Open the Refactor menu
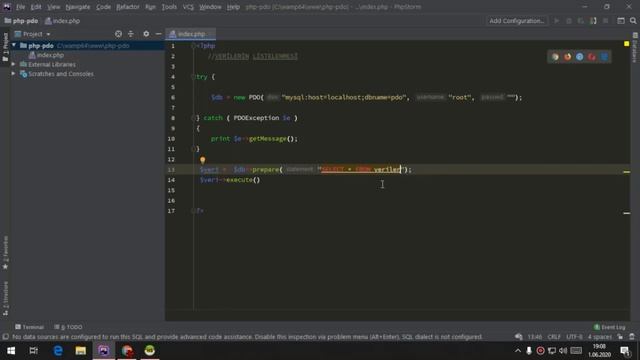Viewport: 640px width, 360px height. (127, 7)
